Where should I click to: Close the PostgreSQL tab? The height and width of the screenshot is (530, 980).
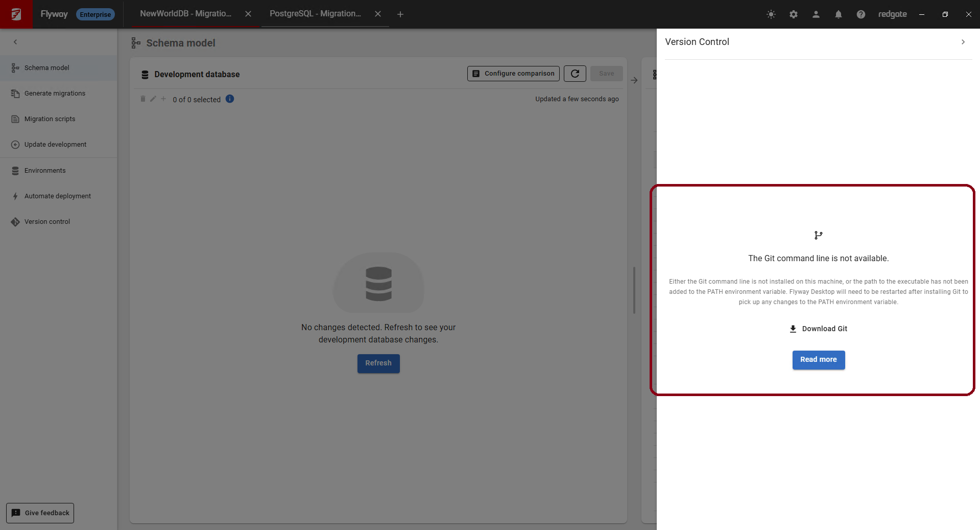tap(378, 14)
